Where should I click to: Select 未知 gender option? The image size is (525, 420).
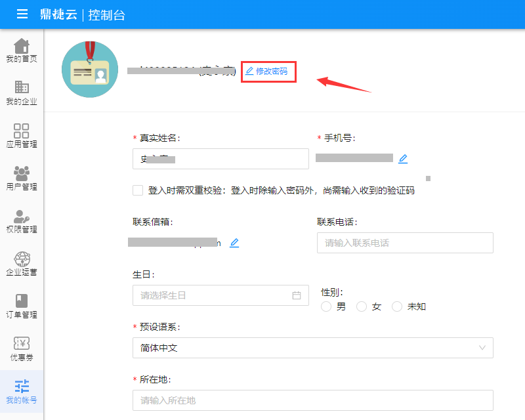(x=396, y=306)
